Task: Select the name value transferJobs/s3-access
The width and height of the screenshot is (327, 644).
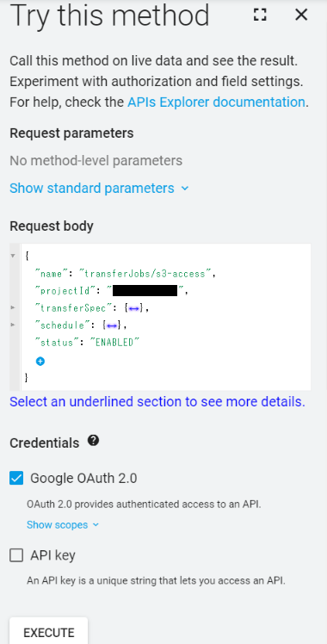Action: (145, 274)
